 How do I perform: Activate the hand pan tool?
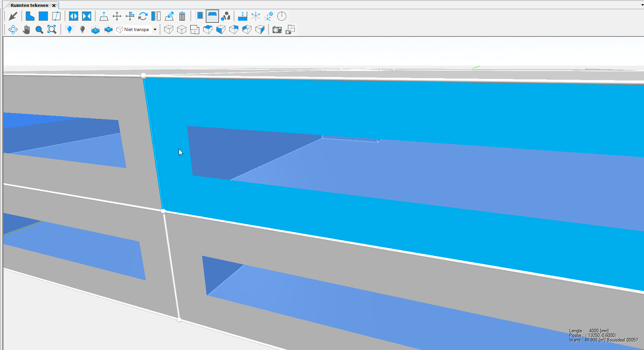click(26, 30)
